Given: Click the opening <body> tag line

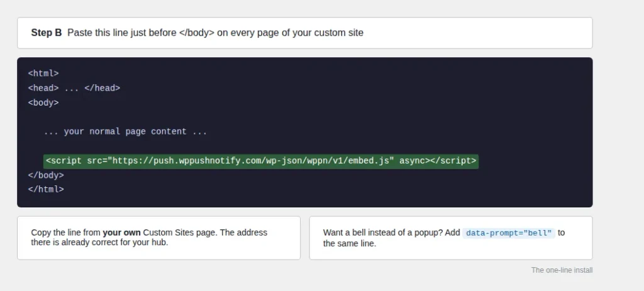Looking at the screenshot, I should (x=43, y=102).
